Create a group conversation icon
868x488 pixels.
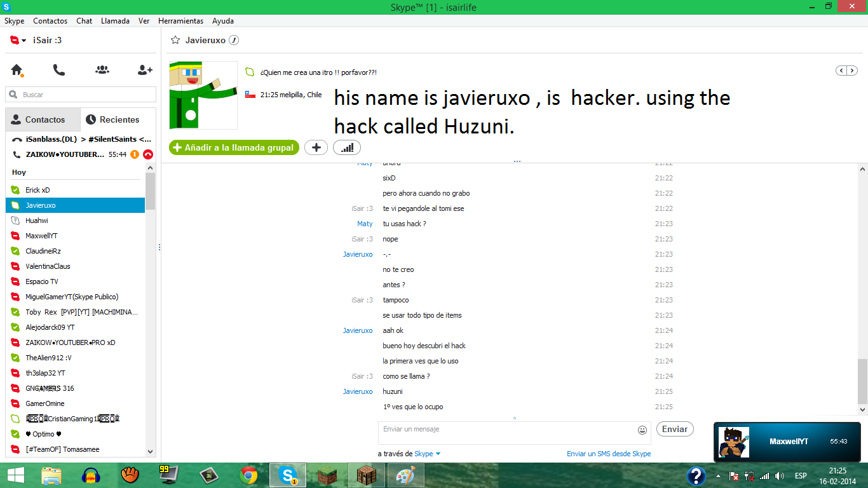point(102,70)
